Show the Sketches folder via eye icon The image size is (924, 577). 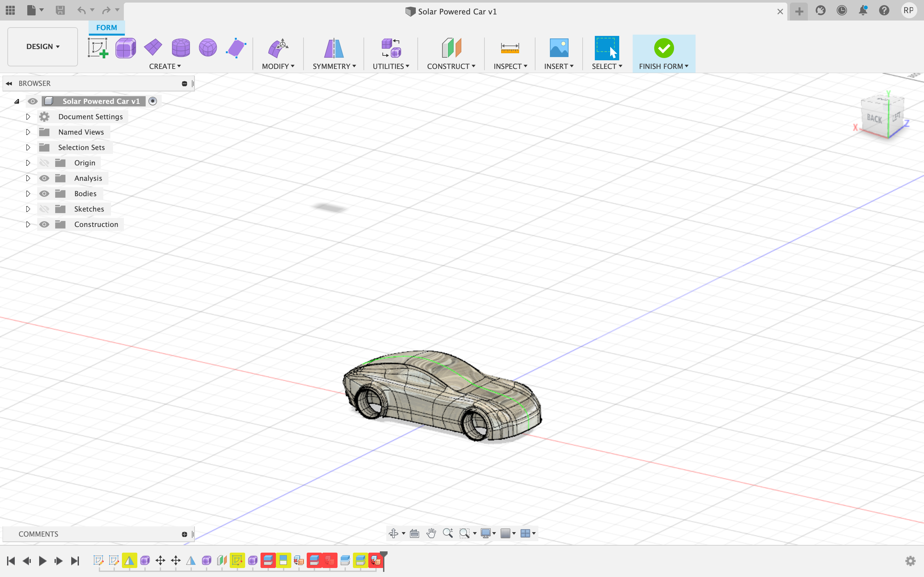pos(44,209)
